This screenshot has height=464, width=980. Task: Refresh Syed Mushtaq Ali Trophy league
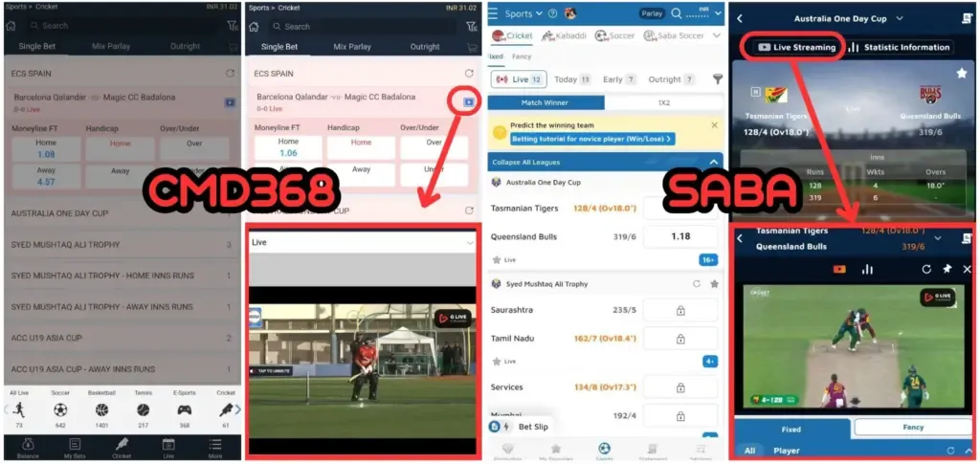click(x=697, y=283)
